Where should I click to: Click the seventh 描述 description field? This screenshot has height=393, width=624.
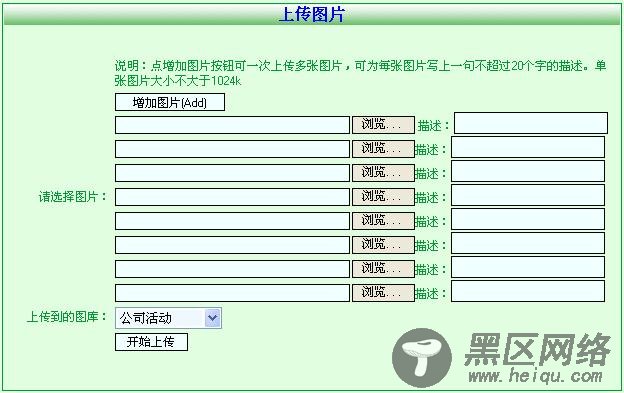point(528,267)
